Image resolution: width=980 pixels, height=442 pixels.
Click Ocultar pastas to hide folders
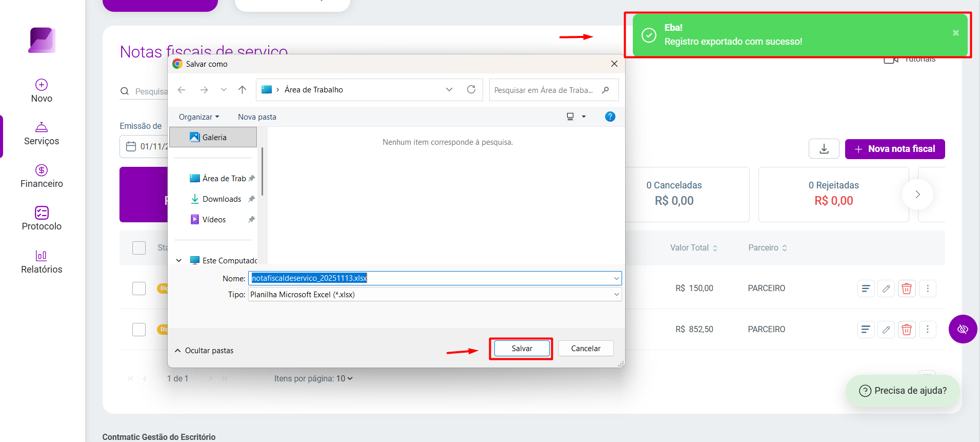pos(204,351)
